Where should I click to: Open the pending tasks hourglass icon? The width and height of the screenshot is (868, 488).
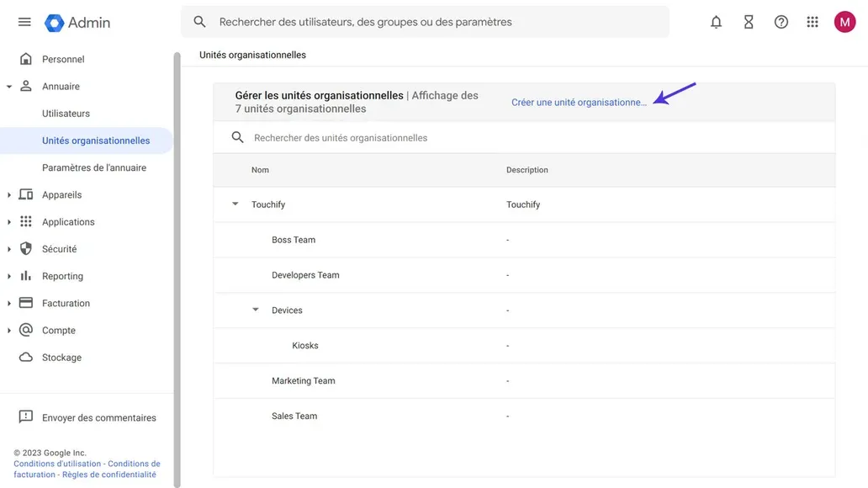coord(749,22)
